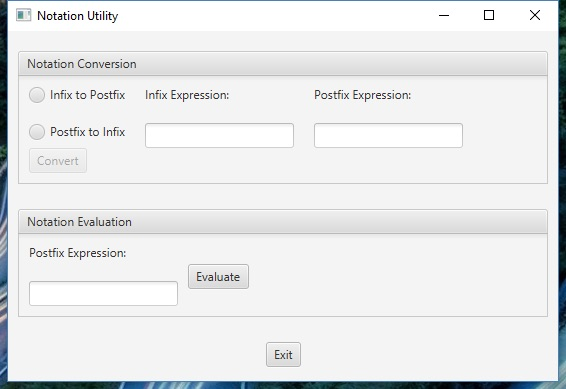Maximize the Notation Utility window
566x389 pixels.
pyautogui.click(x=489, y=16)
